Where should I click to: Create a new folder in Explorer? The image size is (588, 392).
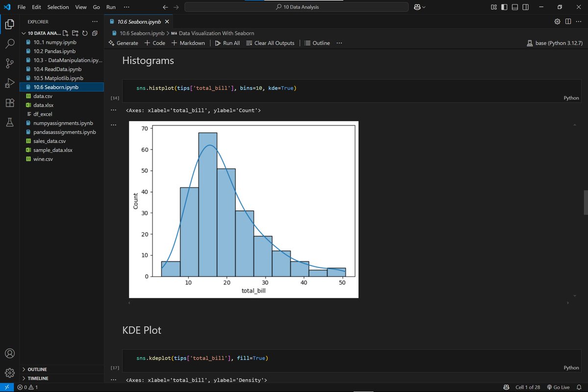pyautogui.click(x=75, y=33)
